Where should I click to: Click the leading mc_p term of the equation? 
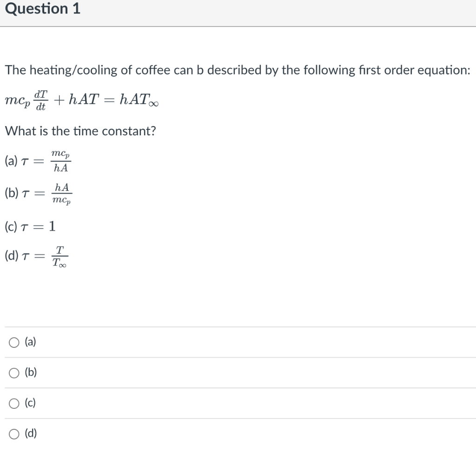(x=18, y=100)
